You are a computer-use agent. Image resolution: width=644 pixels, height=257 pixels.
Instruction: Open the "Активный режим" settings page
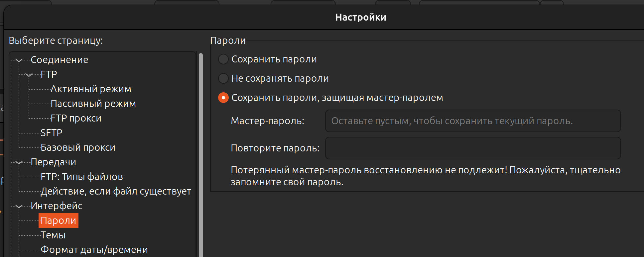(91, 89)
